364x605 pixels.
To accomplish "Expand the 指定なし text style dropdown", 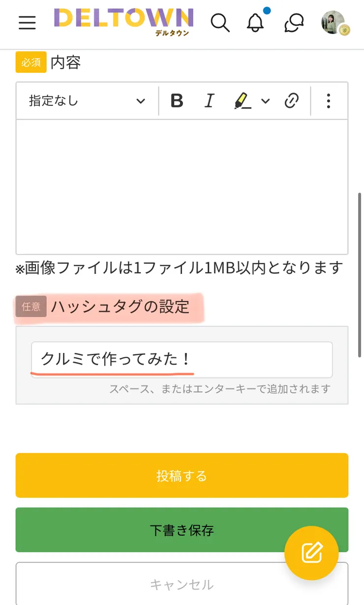I will point(87,101).
